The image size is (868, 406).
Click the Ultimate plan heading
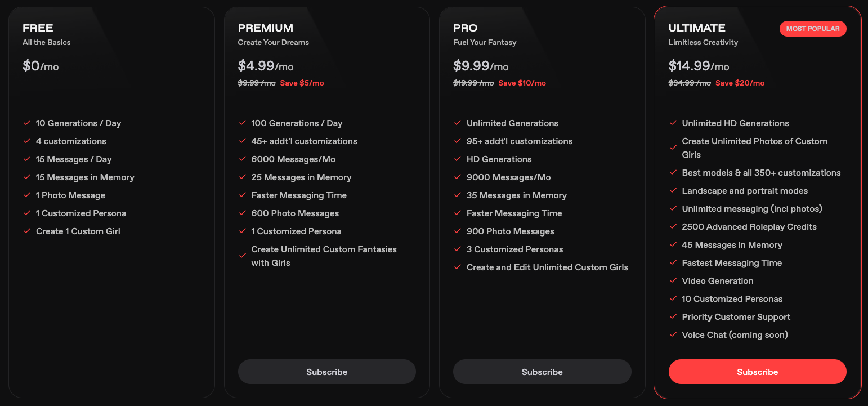point(696,28)
